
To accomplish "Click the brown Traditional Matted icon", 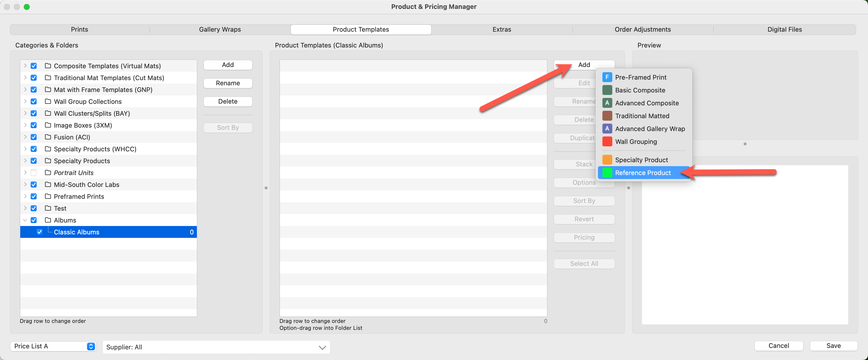I will 607,115.
